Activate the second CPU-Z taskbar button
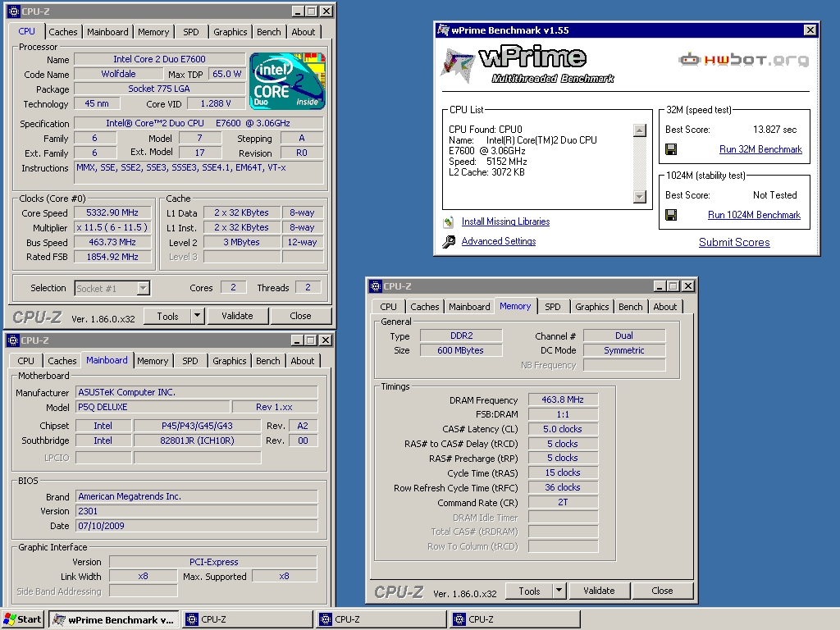 click(381, 620)
